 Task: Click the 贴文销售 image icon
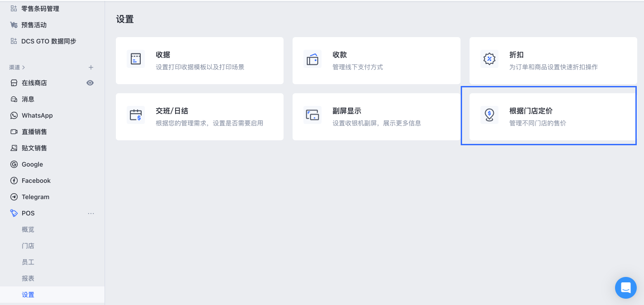(14, 148)
